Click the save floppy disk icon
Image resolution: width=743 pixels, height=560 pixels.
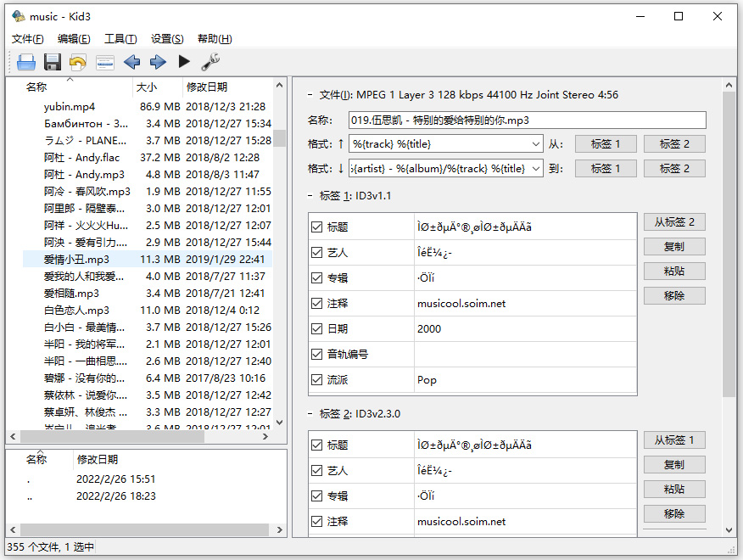pyautogui.click(x=53, y=62)
